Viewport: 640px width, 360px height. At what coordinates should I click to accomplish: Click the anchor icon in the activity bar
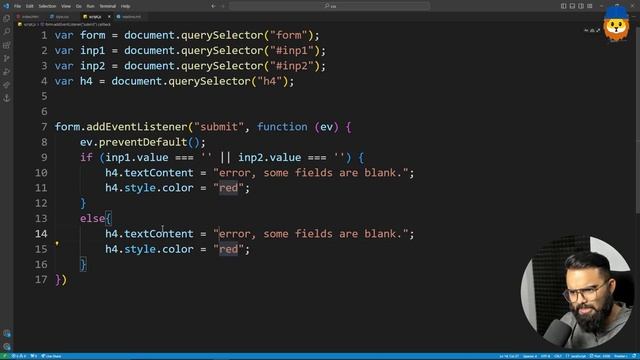click(7, 98)
